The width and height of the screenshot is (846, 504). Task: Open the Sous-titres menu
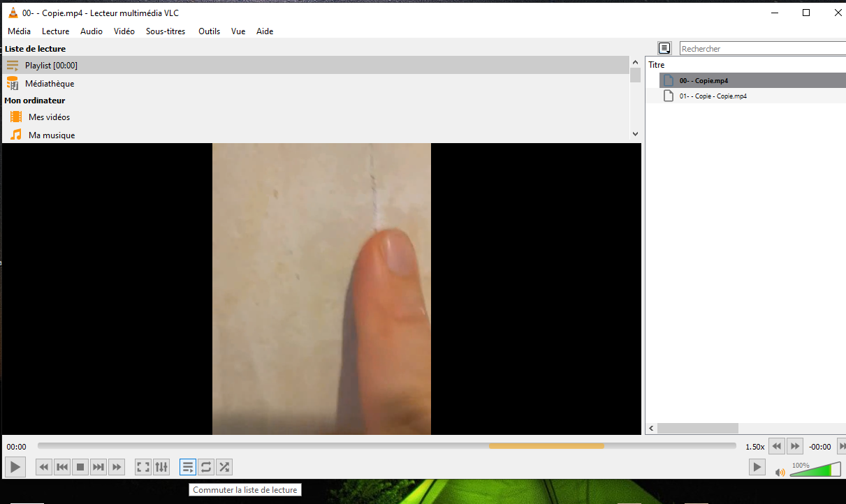point(166,31)
